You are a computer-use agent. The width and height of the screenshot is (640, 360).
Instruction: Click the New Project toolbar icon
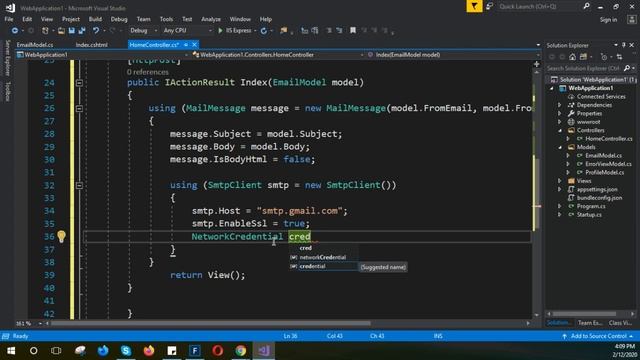click(x=45, y=31)
